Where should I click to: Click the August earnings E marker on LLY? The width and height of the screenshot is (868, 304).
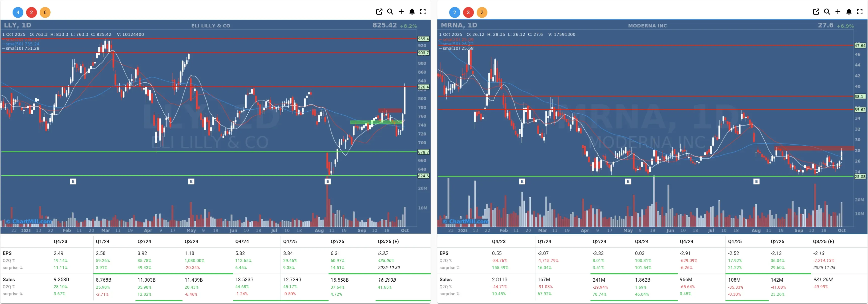[x=328, y=181]
